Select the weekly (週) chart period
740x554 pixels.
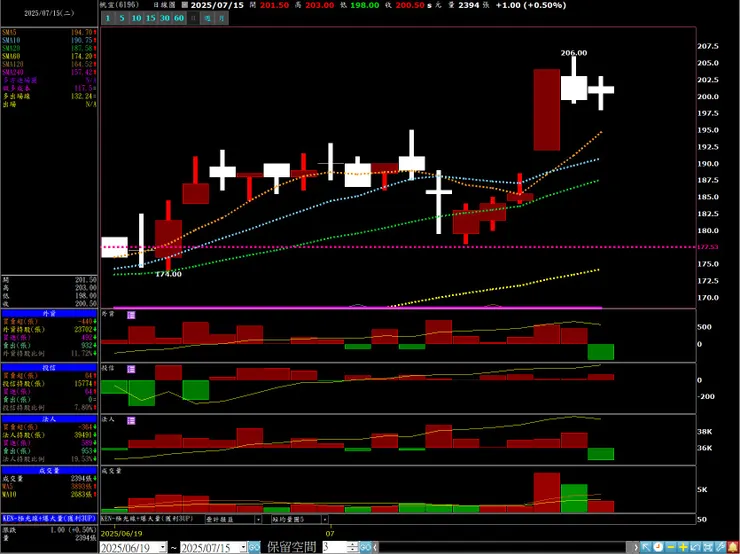(207, 18)
